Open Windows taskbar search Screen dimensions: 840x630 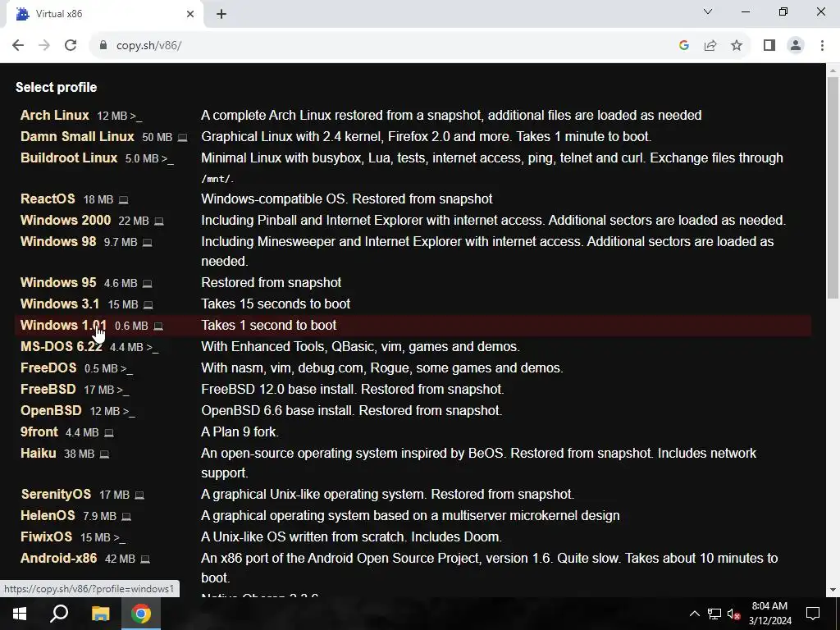pyautogui.click(x=59, y=614)
